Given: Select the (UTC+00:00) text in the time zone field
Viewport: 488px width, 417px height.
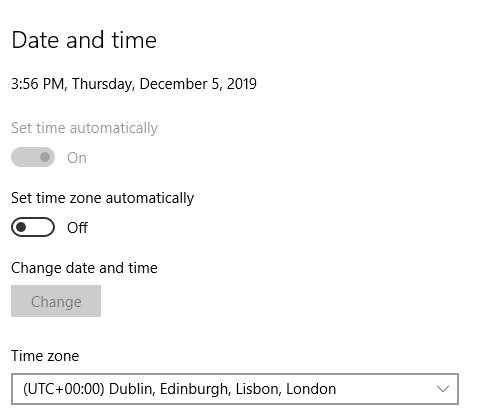Looking at the screenshot, I should tap(64, 389).
